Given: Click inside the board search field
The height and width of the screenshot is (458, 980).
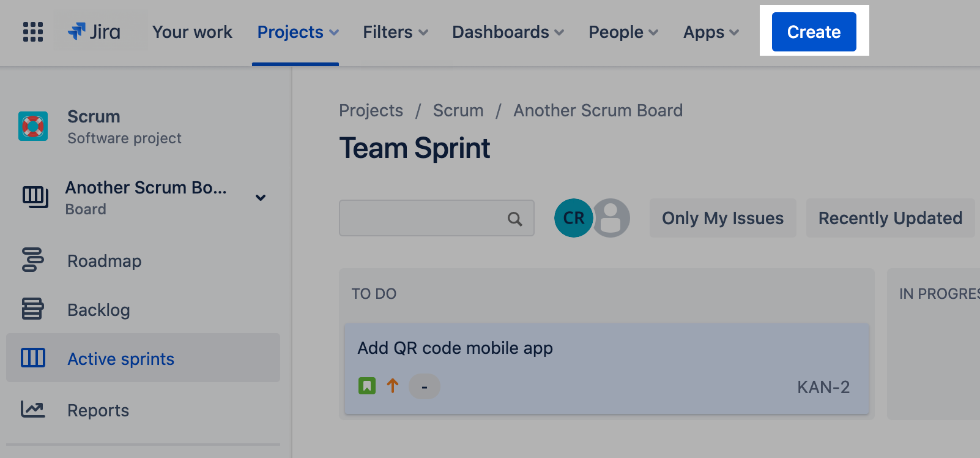Looking at the screenshot, I should click(428, 218).
